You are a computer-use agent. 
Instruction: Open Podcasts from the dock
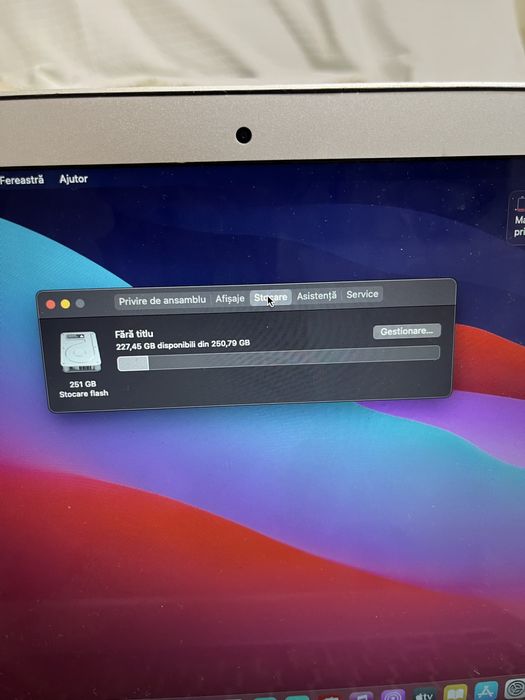tap(393, 695)
